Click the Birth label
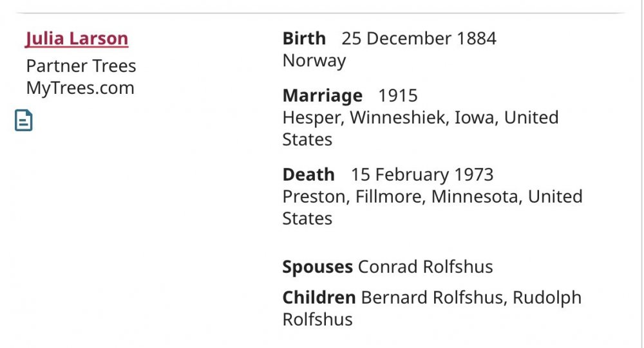 tap(304, 39)
